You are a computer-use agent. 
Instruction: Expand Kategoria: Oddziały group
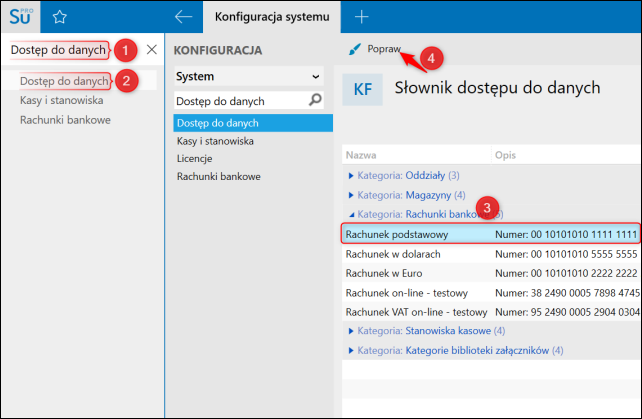pyautogui.click(x=351, y=175)
